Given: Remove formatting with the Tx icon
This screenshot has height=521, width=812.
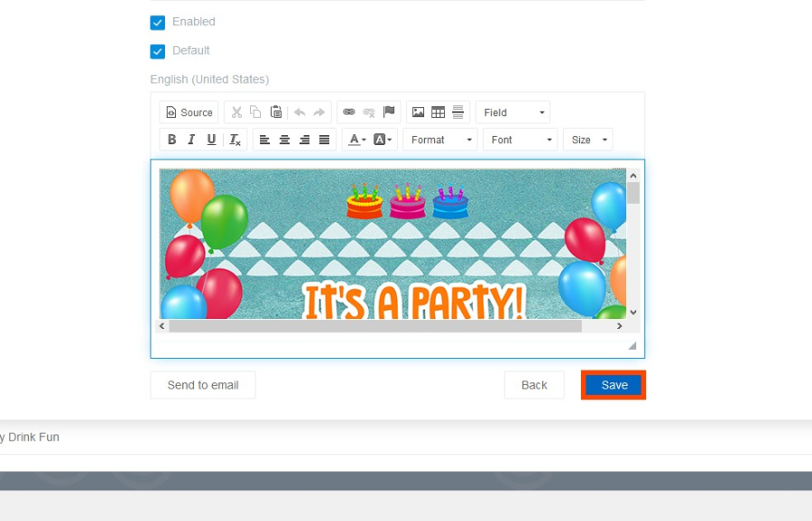Looking at the screenshot, I should (x=235, y=140).
